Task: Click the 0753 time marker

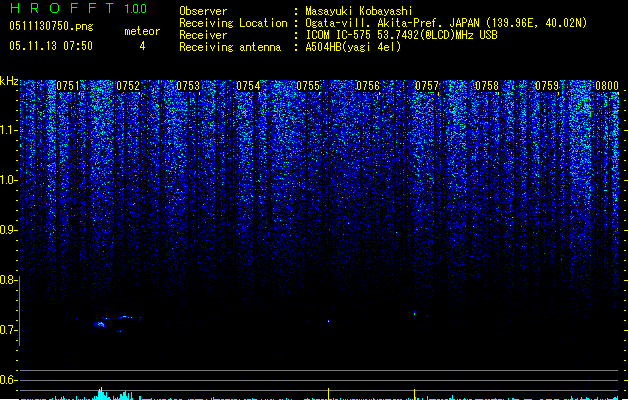Action: (188, 86)
